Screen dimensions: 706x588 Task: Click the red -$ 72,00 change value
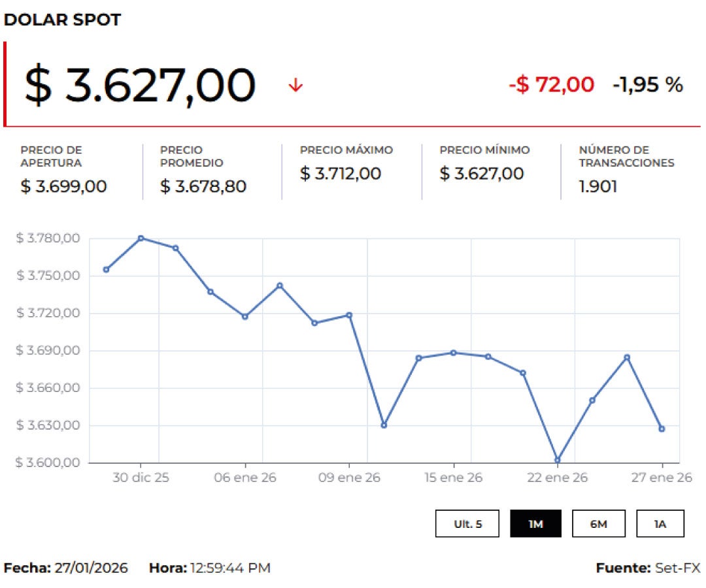551,84
